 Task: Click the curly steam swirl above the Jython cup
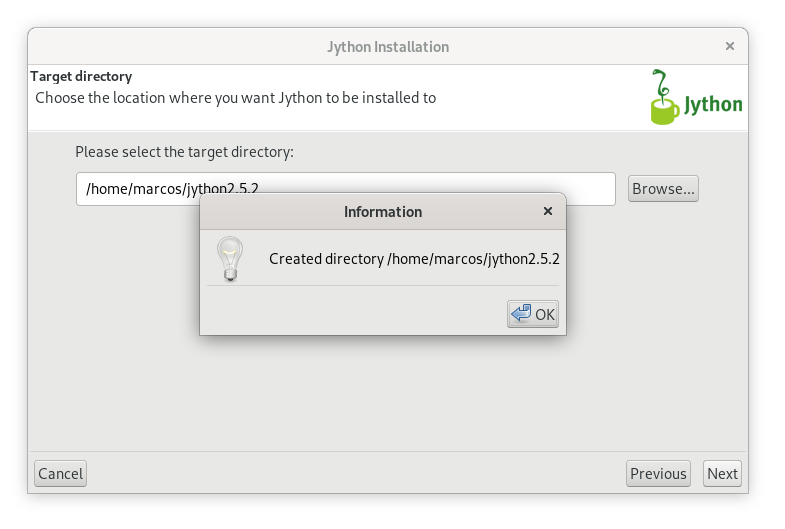coord(661,83)
